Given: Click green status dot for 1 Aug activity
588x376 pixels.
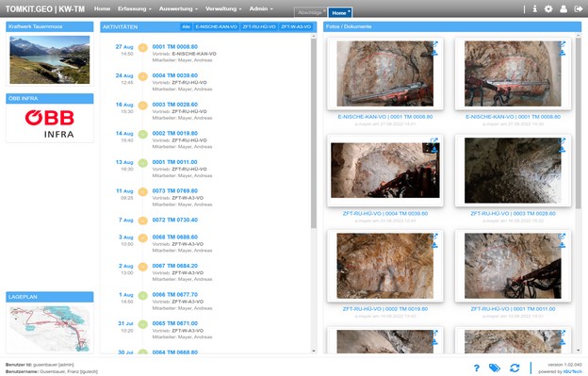Looking at the screenshot, I should (143, 295).
